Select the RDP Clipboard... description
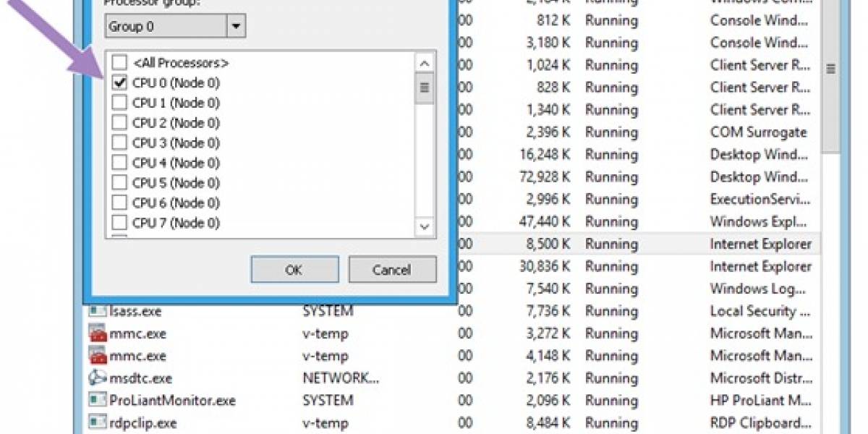Image resolution: width=868 pixels, height=434 pixels. (760, 423)
